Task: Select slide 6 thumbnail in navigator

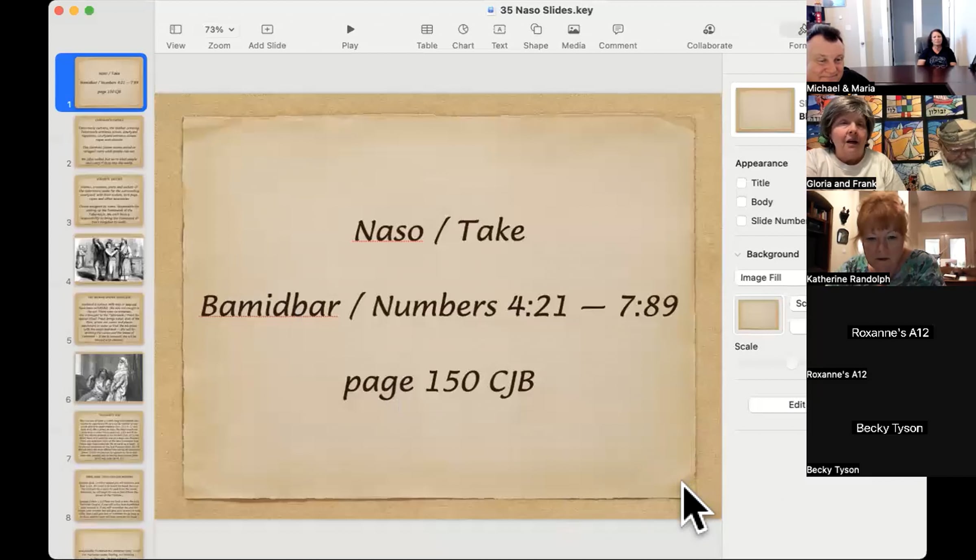Action: [109, 377]
